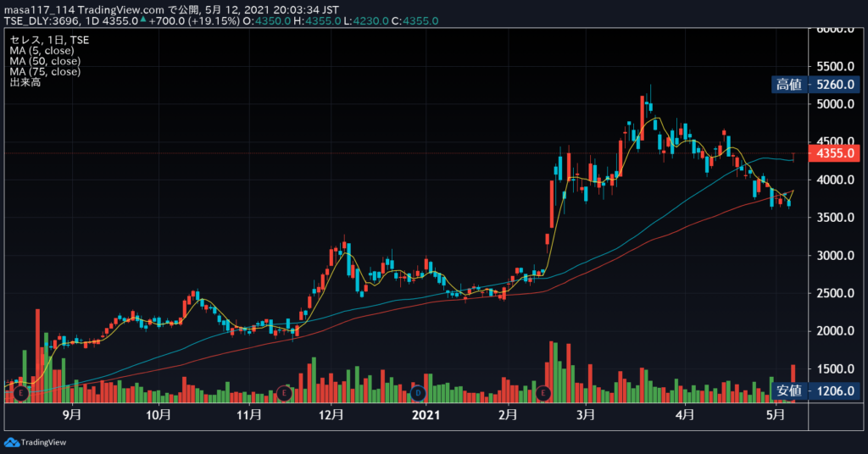Viewport: 868px width, 454px height.
Task: Click the L:4230.0 low value in header
Action: click(x=366, y=21)
